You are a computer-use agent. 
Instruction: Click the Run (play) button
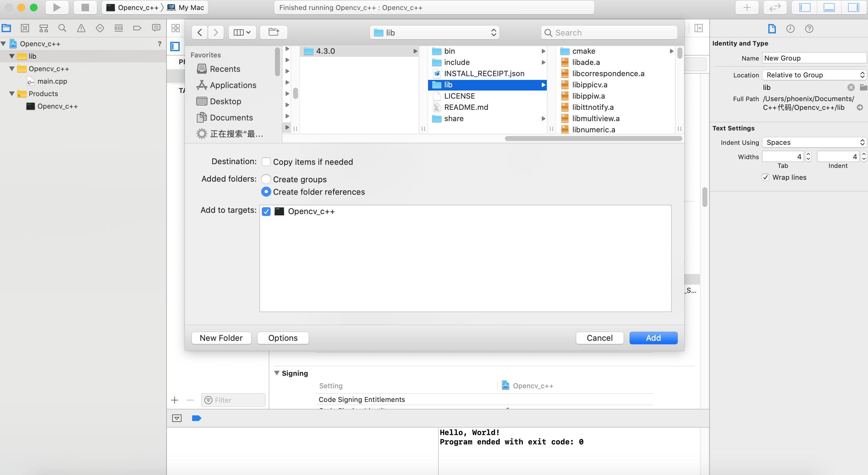57,7
